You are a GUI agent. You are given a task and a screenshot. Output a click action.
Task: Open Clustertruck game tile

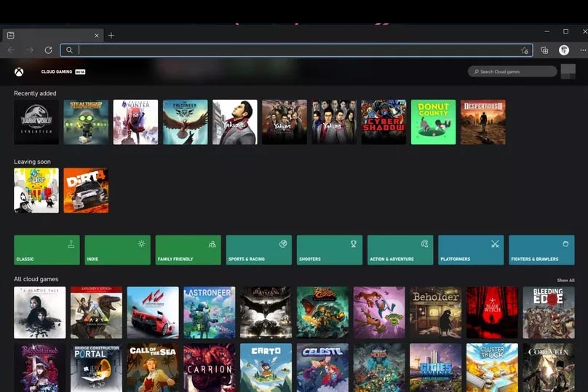(492, 368)
